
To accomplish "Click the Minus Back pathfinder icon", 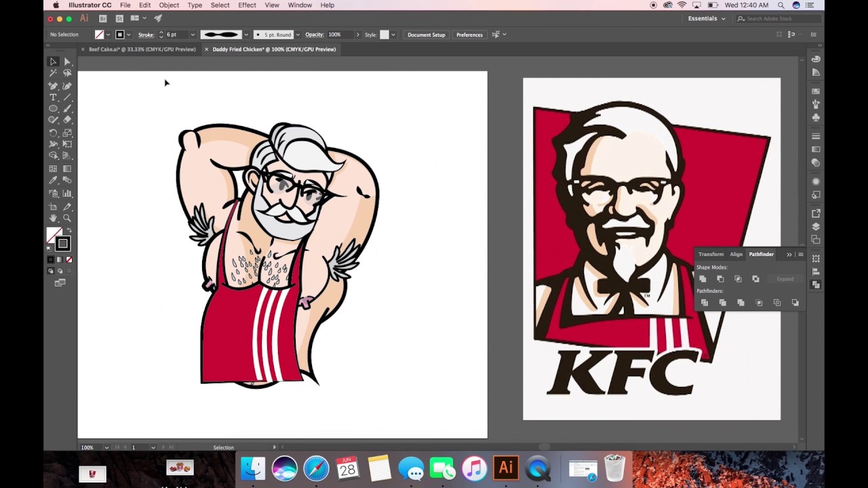I will click(x=795, y=303).
